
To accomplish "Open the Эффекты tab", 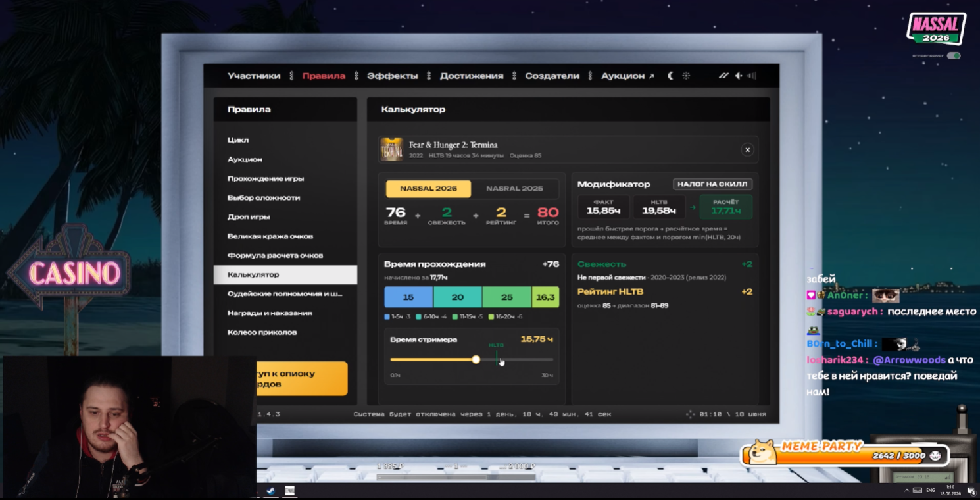I will [x=393, y=76].
